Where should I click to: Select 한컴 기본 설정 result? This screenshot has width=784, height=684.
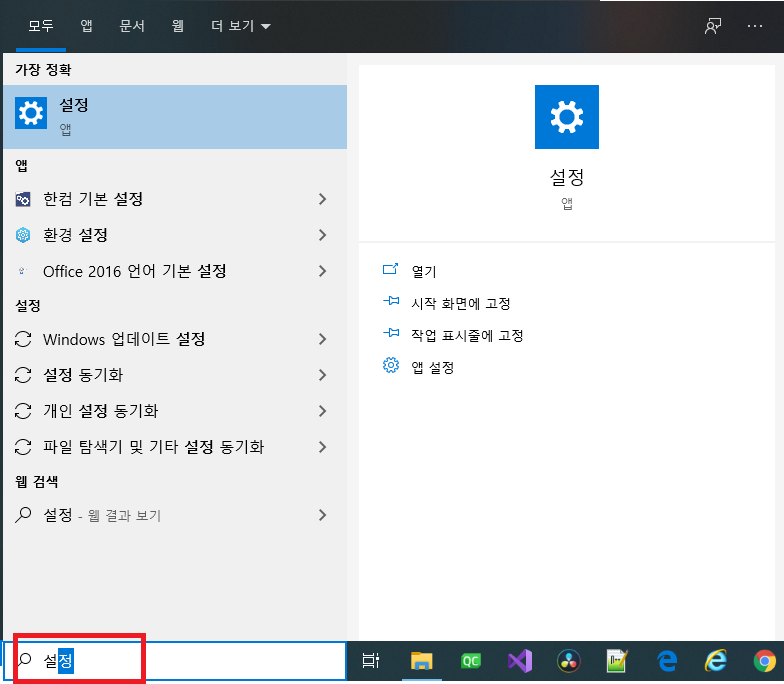175,200
